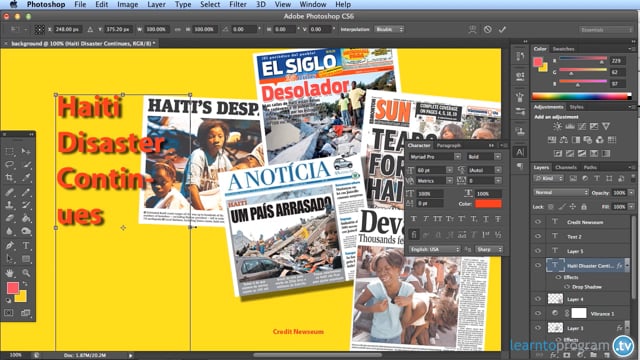Viewport: 640px width, 360px height.
Task: Add a Color Balance adjustment
Action: coord(564,140)
